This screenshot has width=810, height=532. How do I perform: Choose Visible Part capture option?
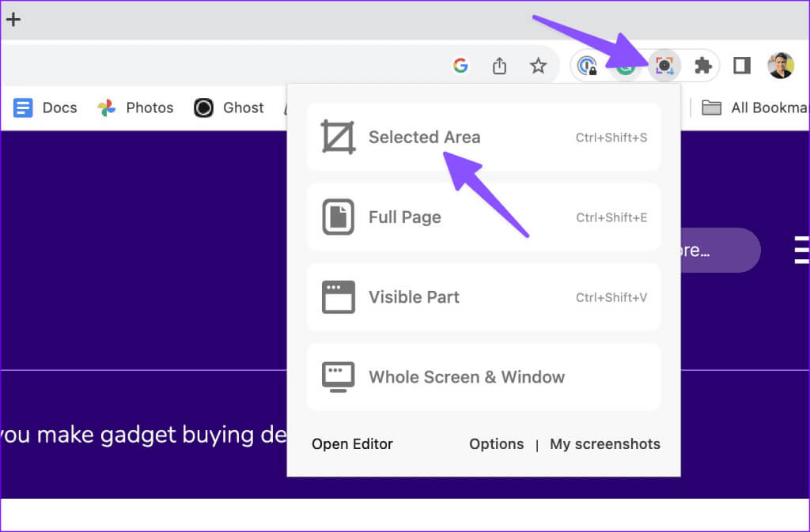[483, 297]
